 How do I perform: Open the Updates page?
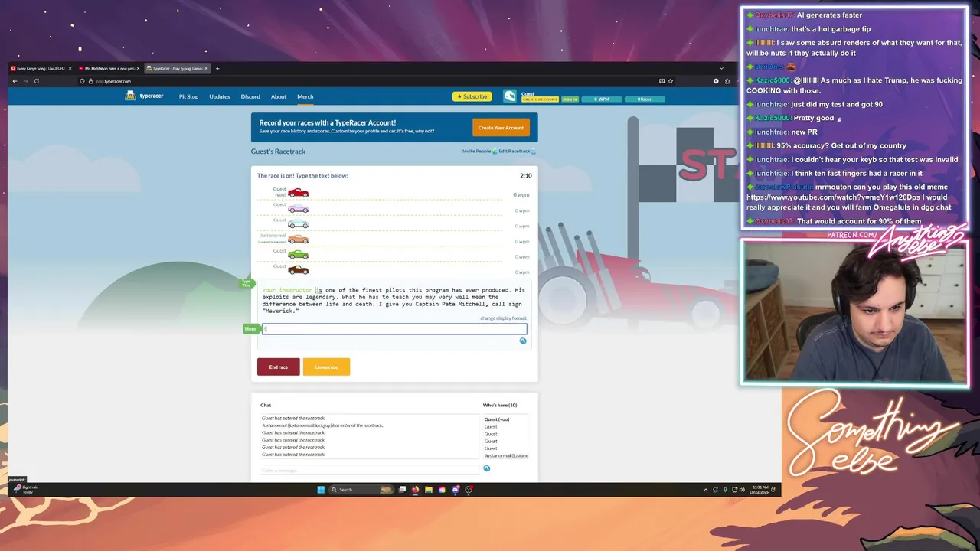click(220, 96)
